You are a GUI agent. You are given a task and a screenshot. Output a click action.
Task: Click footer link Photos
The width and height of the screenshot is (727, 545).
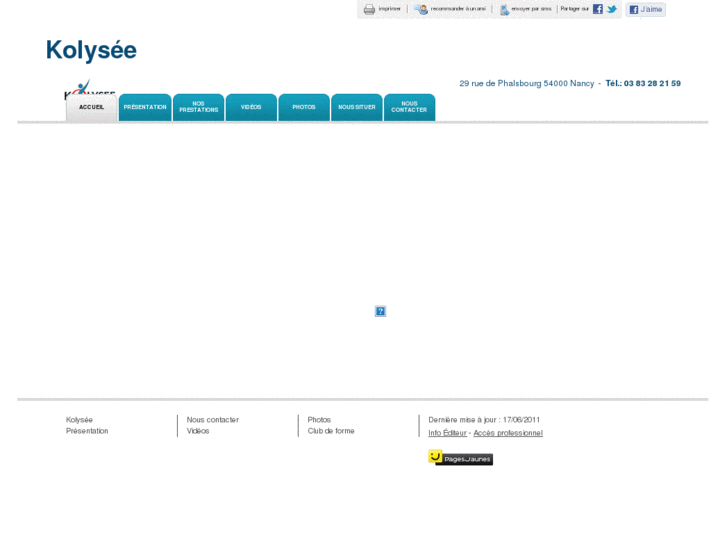pyautogui.click(x=319, y=420)
